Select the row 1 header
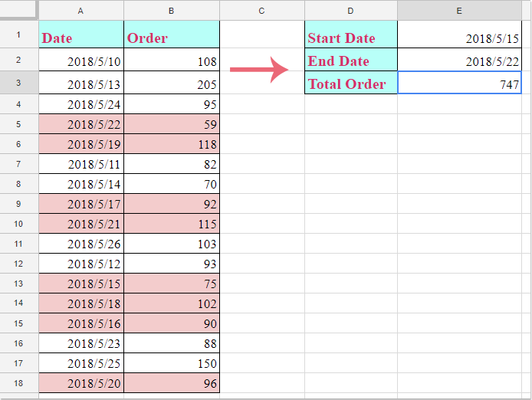Screen dimensions: 532x400 click(19, 35)
